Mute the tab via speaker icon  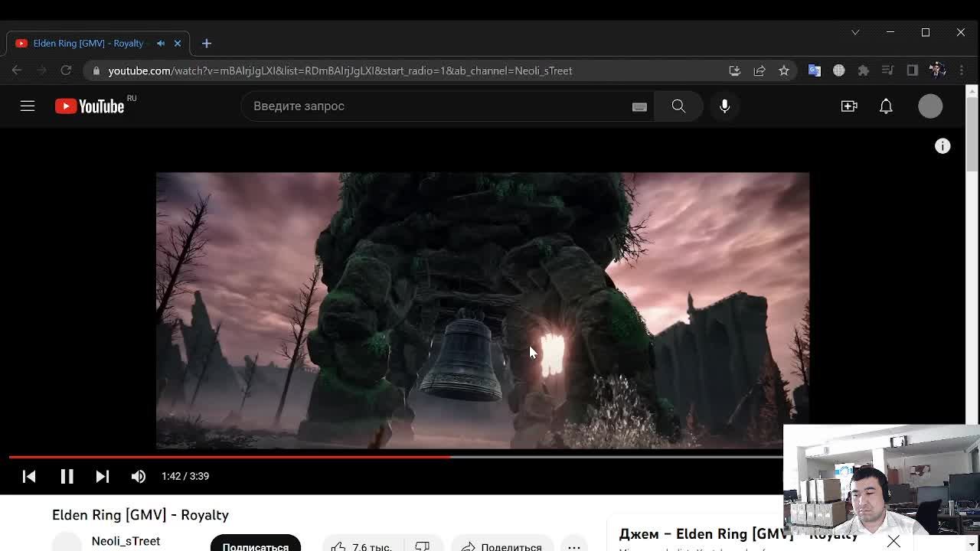[x=161, y=44]
